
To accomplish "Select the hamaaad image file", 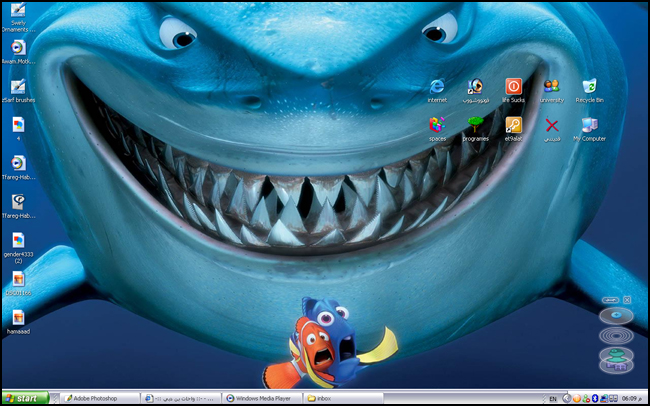I will click(18, 322).
